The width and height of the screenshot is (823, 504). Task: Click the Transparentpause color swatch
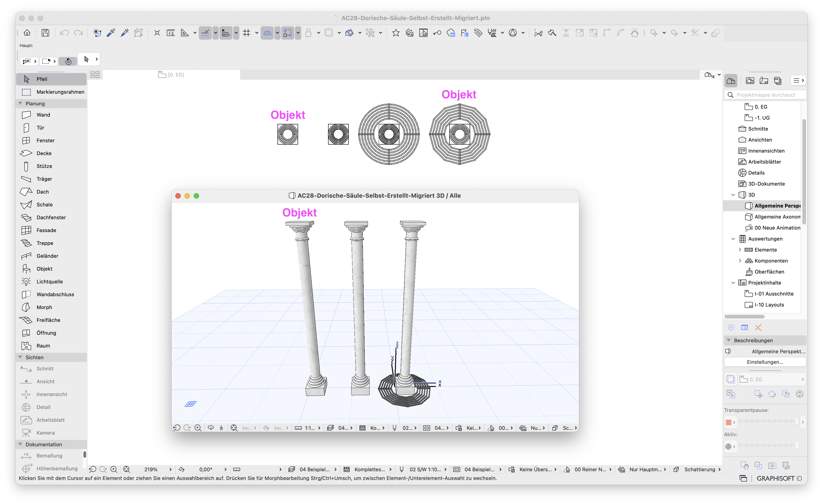point(728,422)
